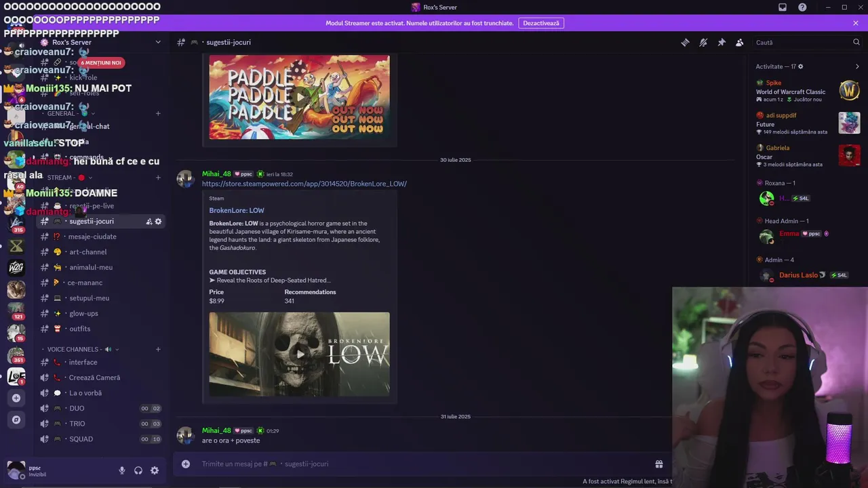This screenshot has width=868, height=488.
Task: Open Mihai_48 username on the 18:32 message
Action: [x=216, y=174]
